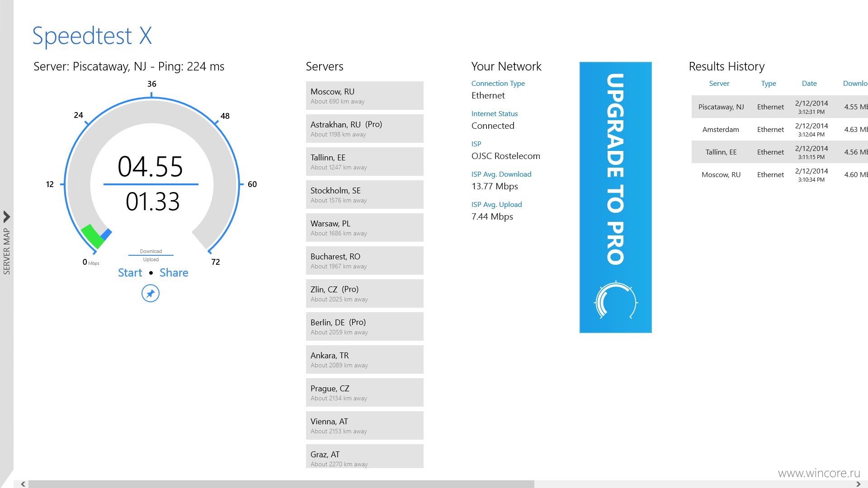Click the ISP Avg. Upload label
Image resolution: width=868 pixels, height=488 pixels.
[x=497, y=205]
